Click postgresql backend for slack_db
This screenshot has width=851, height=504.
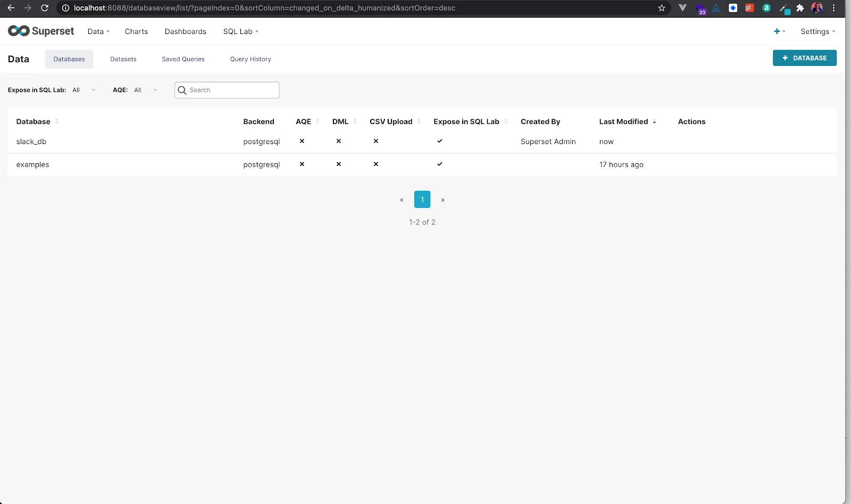(x=262, y=141)
